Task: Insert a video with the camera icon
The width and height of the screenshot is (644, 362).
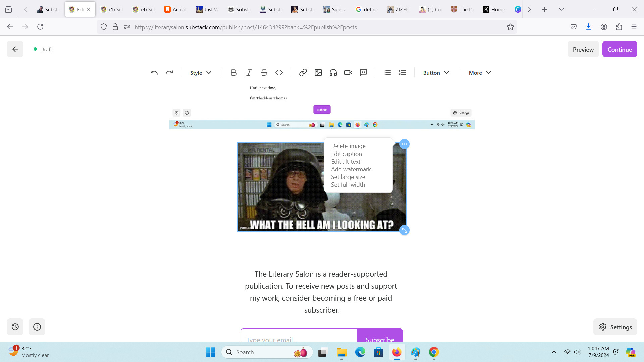Action: [348, 73]
